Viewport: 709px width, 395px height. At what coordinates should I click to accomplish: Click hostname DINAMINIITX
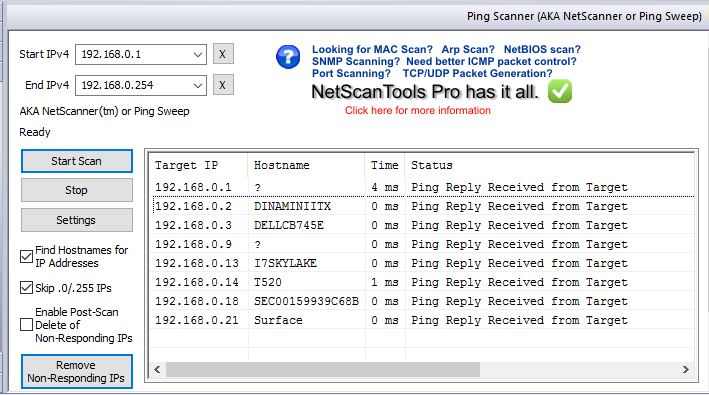tap(292, 207)
